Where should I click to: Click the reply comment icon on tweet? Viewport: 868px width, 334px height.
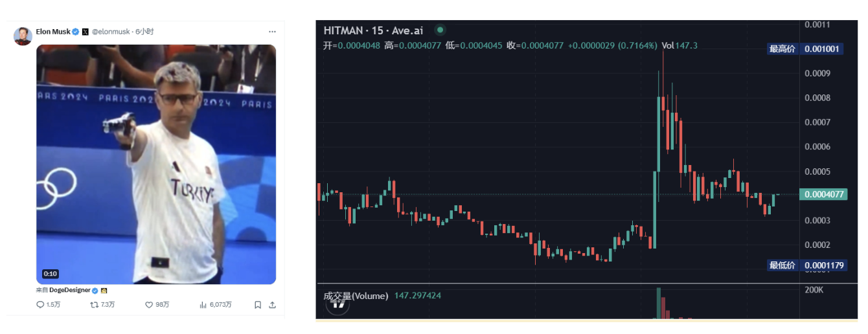[x=40, y=305]
